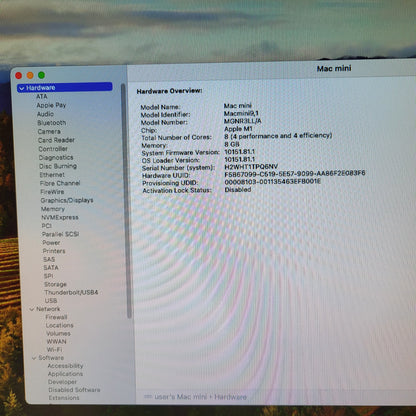This screenshot has width=416, height=416.
Task: Click the Provisioning UDID value
Action: point(273,182)
